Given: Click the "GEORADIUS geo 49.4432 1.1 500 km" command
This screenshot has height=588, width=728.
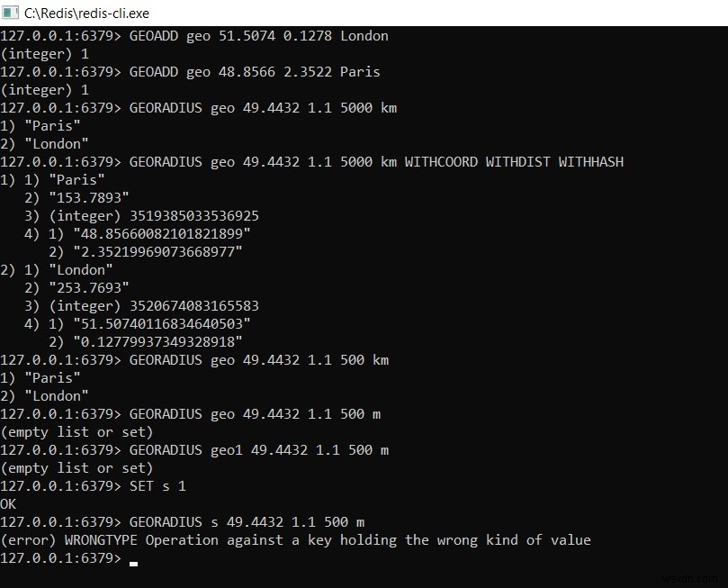Looking at the screenshot, I should coord(194,360).
